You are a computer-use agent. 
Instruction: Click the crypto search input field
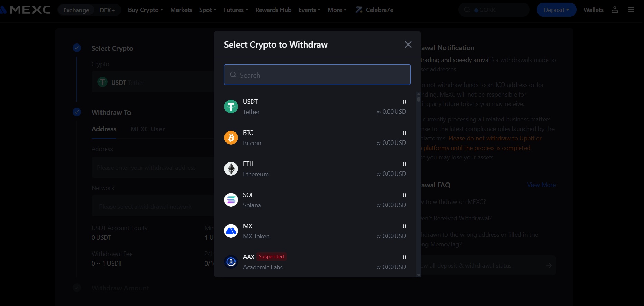pos(317,75)
